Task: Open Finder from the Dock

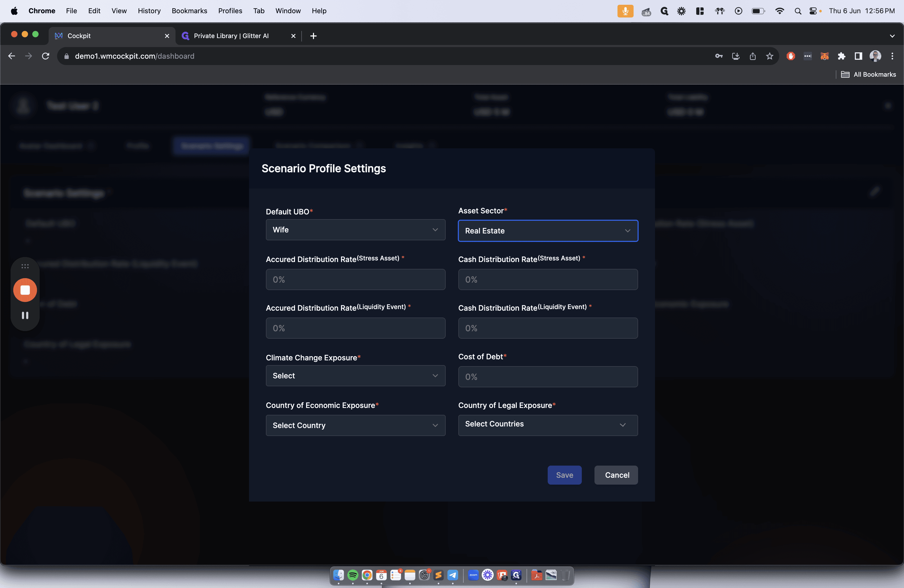Action: point(338,575)
